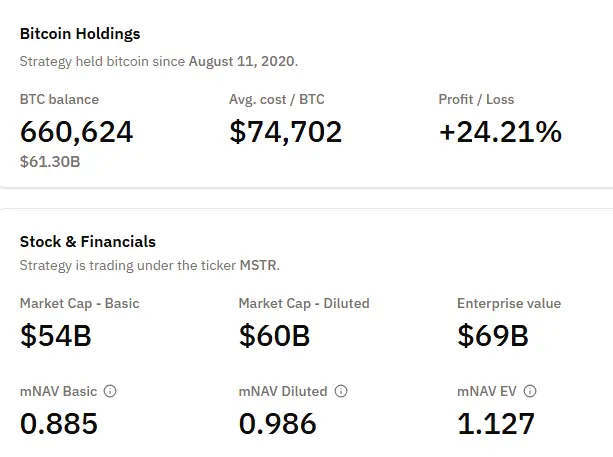This screenshot has width=613, height=457.
Task: Click the Enterprise value label
Action: (x=509, y=303)
